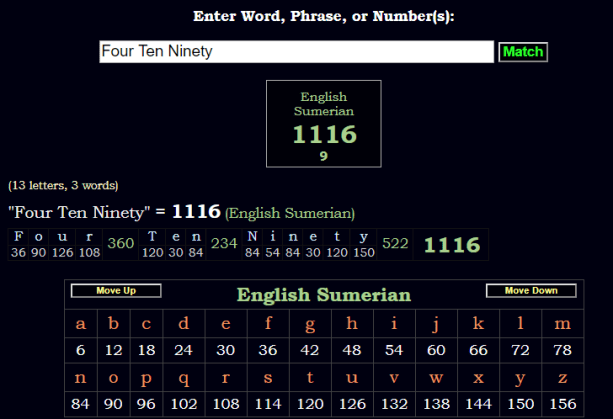Click the final 1116 total in breakdown row
Viewport: 613px width, 419px height.
tap(453, 245)
